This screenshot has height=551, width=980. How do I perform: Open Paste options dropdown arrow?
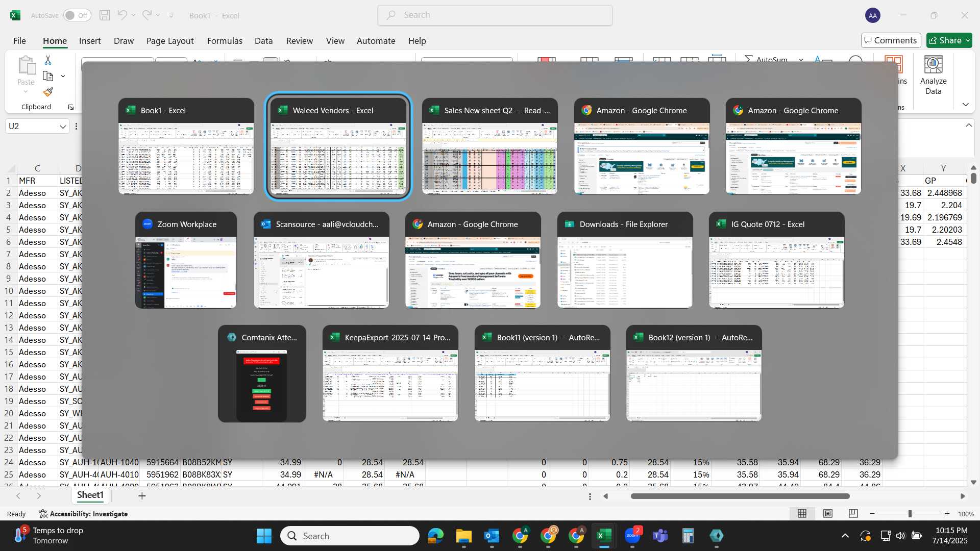tap(26, 92)
